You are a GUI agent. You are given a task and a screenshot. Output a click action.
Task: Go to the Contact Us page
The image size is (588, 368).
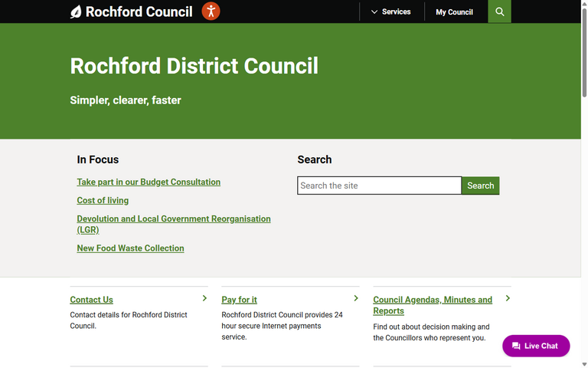pos(91,300)
